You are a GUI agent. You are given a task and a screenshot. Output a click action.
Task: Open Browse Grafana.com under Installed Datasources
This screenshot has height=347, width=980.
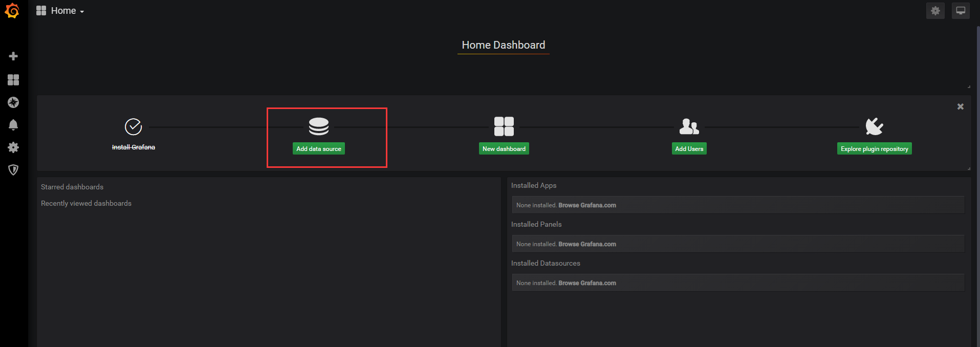587,283
